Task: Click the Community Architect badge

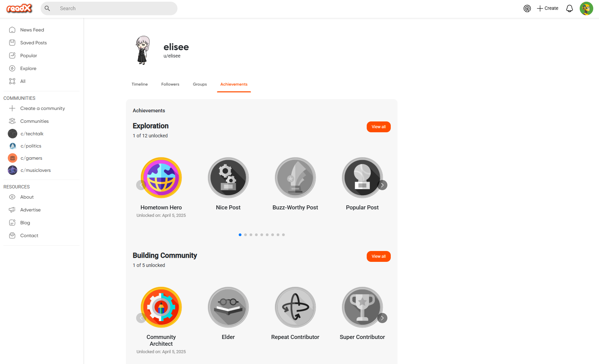Action: point(161,307)
